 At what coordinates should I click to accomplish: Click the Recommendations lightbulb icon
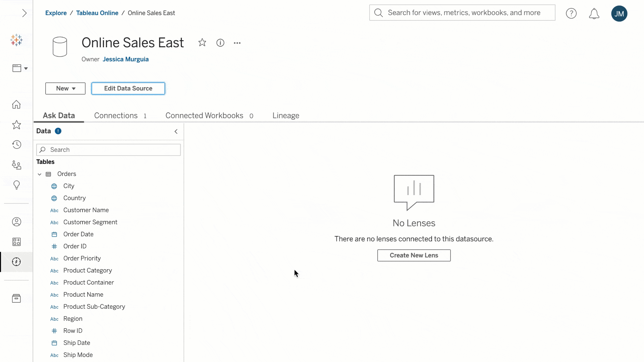16,185
